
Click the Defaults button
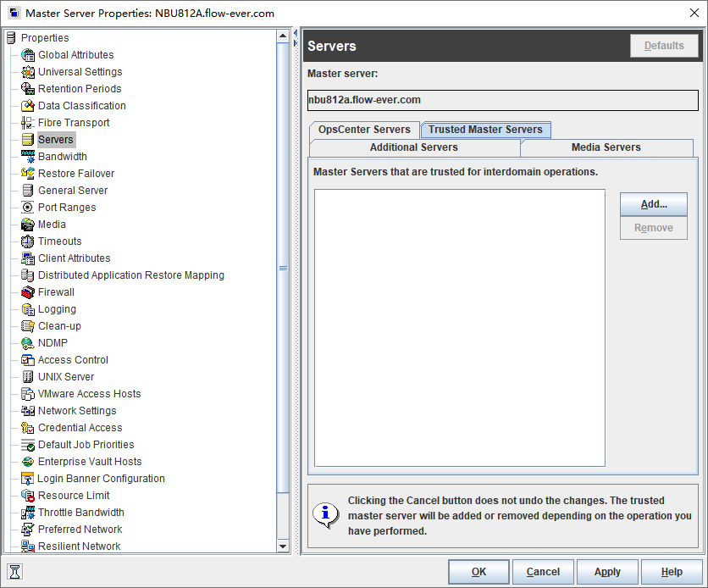pyautogui.click(x=664, y=46)
